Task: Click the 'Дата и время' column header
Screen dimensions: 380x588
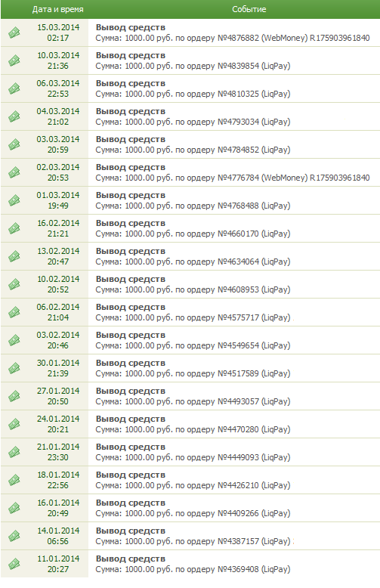Action: (x=57, y=9)
